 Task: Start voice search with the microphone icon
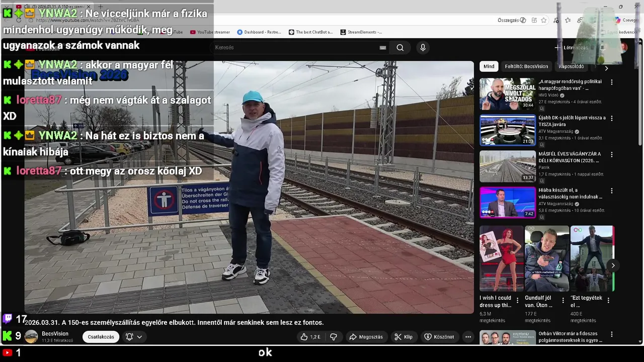pos(423,47)
